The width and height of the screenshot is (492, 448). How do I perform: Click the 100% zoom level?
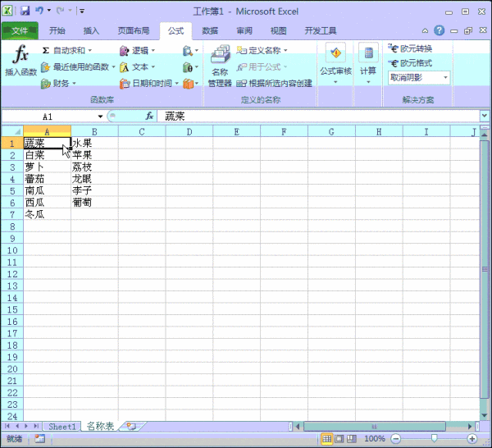coord(375,439)
